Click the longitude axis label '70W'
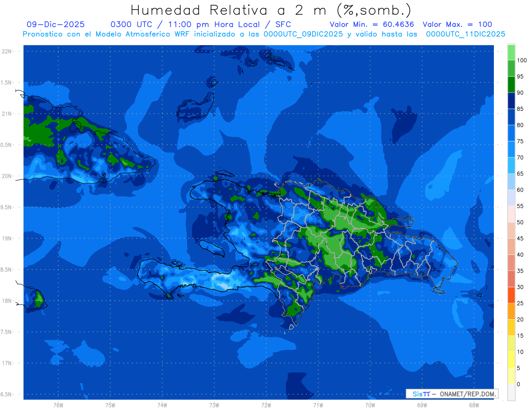The height and width of the screenshot is (411, 532). [370, 405]
